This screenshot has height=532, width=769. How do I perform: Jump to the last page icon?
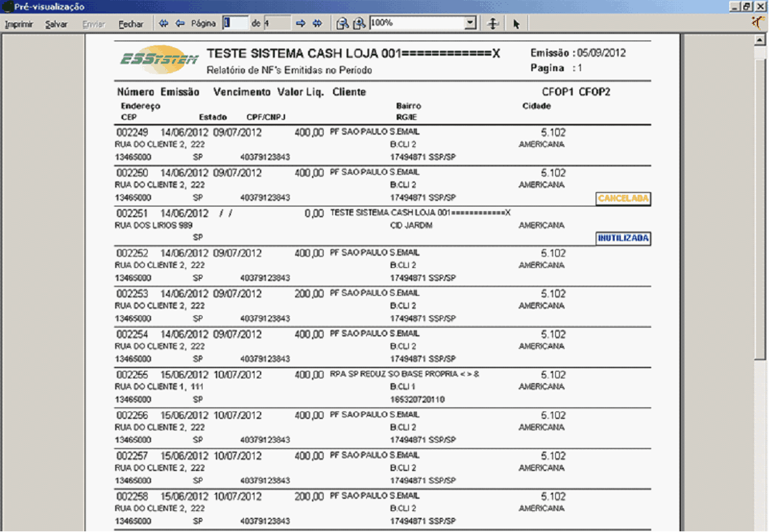pos(317,24)
